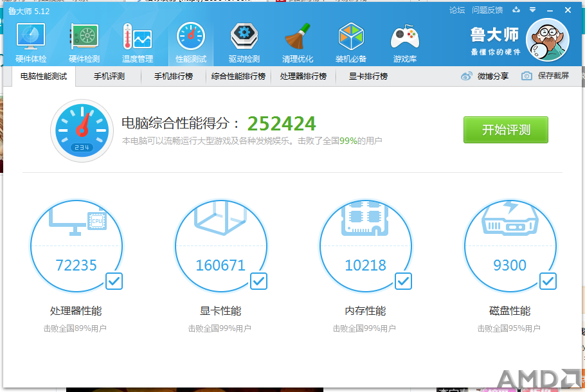This screenshot has width=585, height=392.
Task: Open 装机必备 essential software cube
Action: 351,42
